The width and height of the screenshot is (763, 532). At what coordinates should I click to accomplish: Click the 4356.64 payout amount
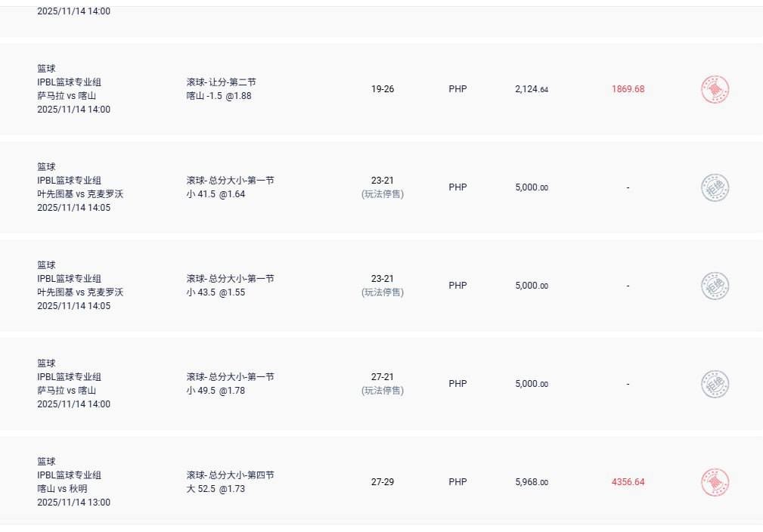pyautogui.click(x=628, y=482)
